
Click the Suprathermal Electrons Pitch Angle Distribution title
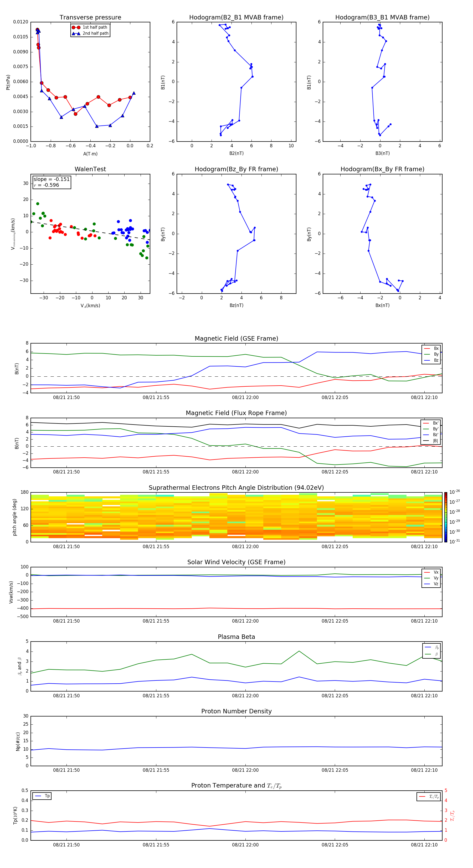click(236, 488)
